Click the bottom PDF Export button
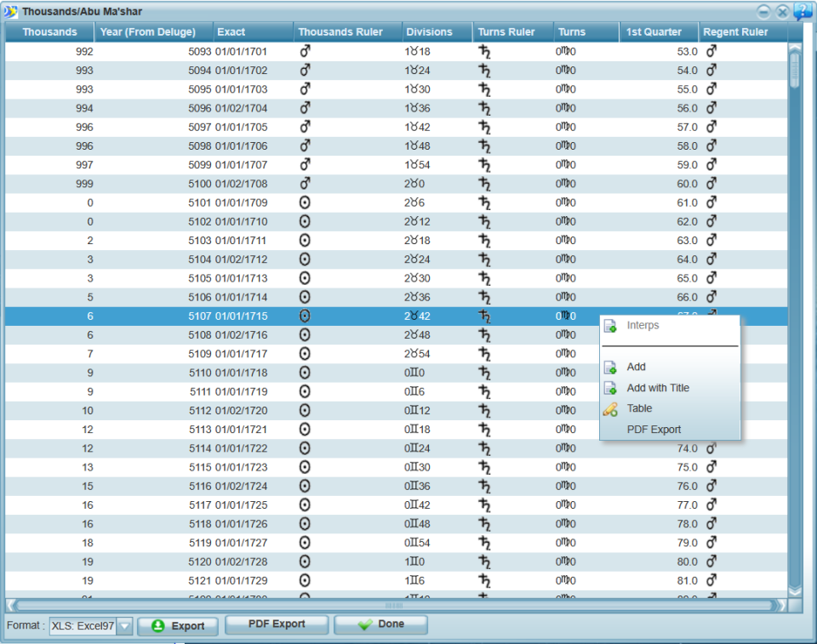 tap(277, 624)
